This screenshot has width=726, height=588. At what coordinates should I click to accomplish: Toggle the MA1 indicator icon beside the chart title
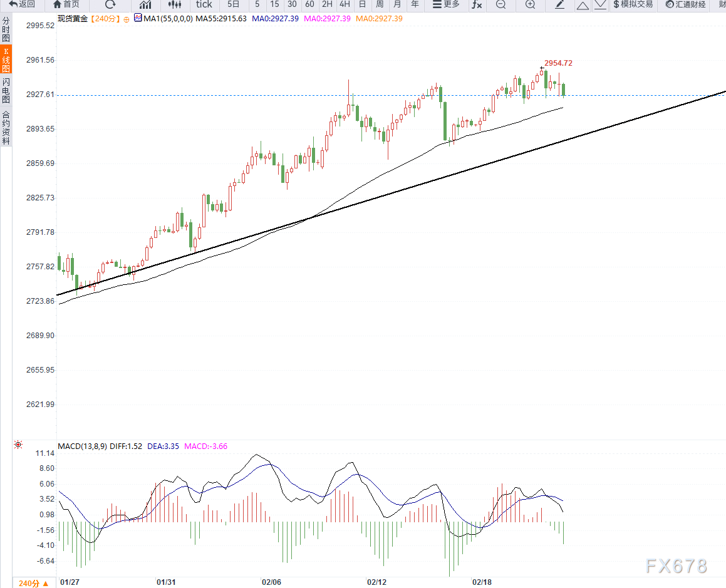click(x=138, y=19)
